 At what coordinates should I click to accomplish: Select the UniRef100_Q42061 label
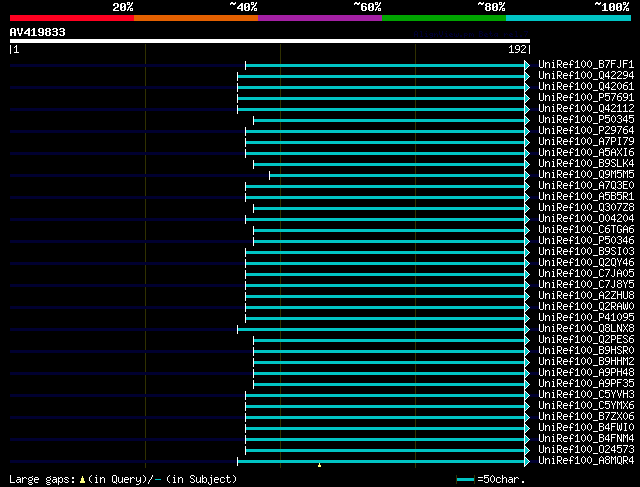coord(586,87)
